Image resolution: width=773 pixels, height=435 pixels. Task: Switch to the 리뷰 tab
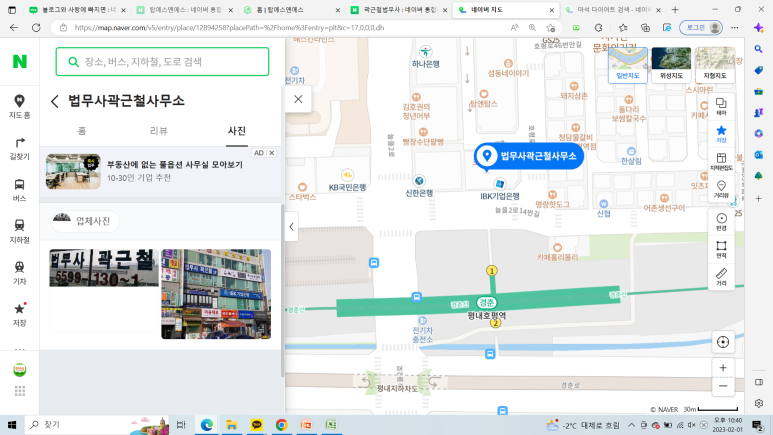coord(159,131)
